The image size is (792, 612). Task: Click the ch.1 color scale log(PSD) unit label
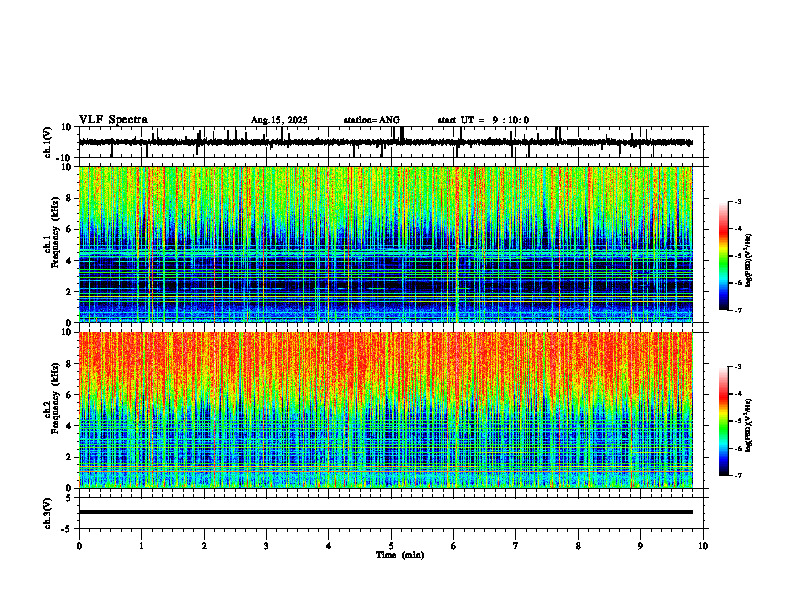pyautogui.click(x=749, y=260)
